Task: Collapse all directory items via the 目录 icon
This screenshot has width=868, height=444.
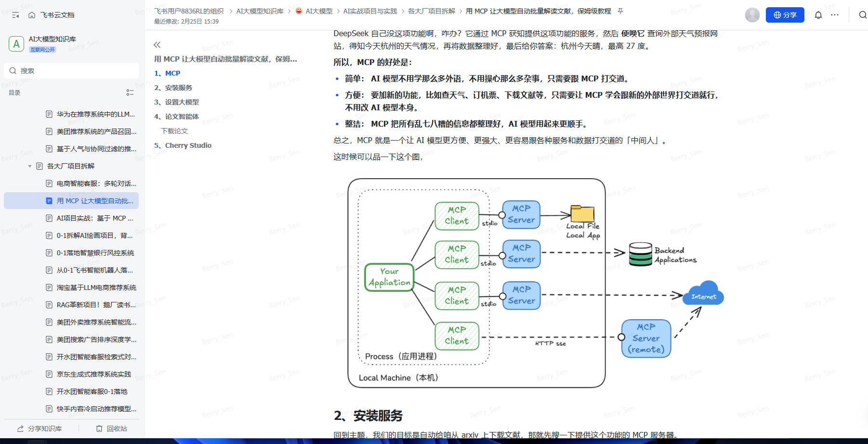Action: pyautogui.click(x=130, y=92)
